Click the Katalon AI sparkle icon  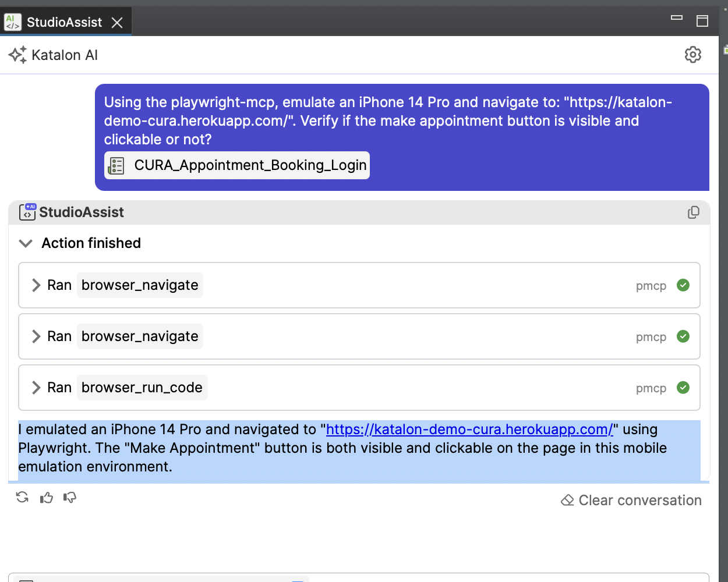(x=17, y=54)
